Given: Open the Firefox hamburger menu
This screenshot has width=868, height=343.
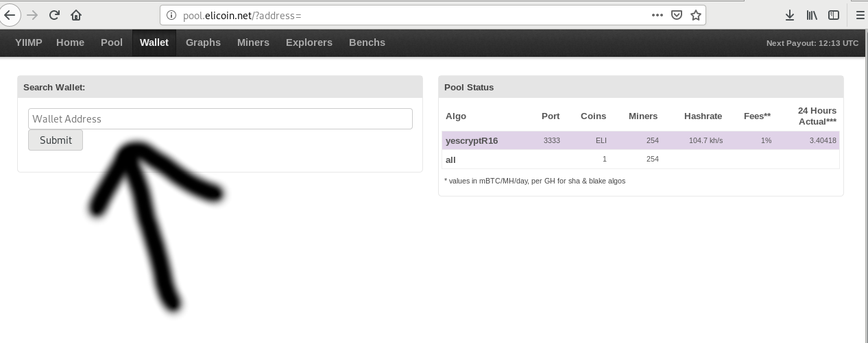Looking at the screenshot, I should (x=860, y=15).
